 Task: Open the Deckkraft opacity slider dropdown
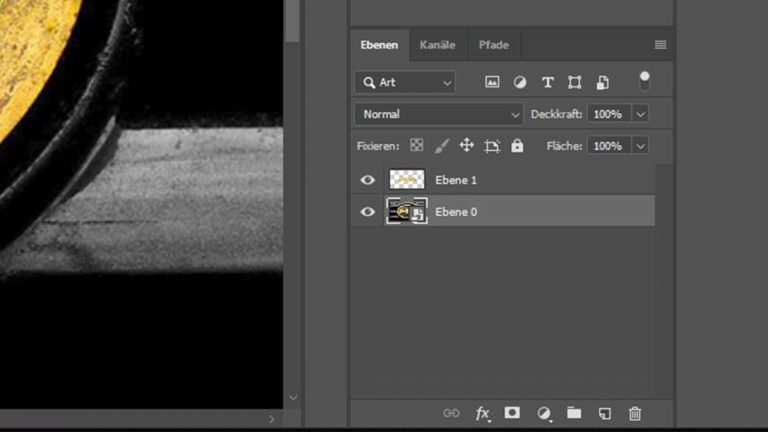[x=640, y=114]
